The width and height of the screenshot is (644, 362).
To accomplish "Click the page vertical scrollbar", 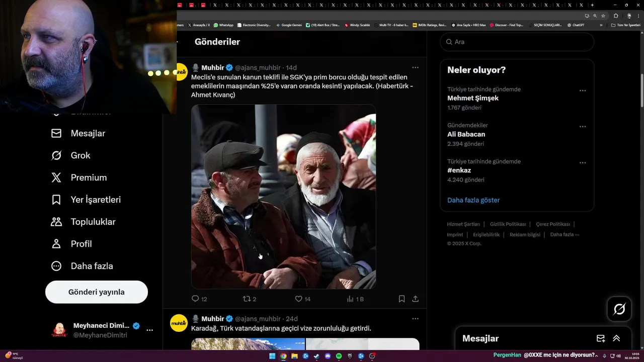I will [641, 90].
